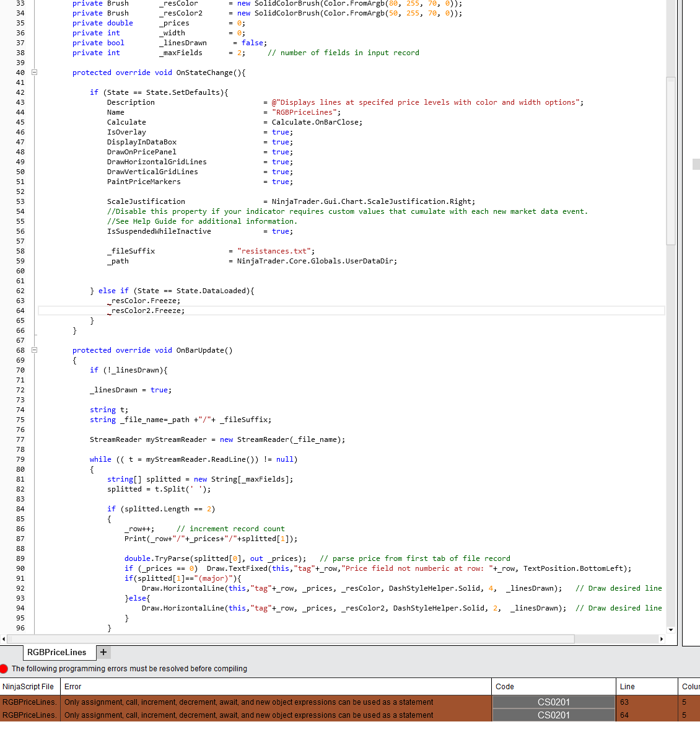
Task: Click the + icon to open a new script tab
Action: [x=103, y=652]
